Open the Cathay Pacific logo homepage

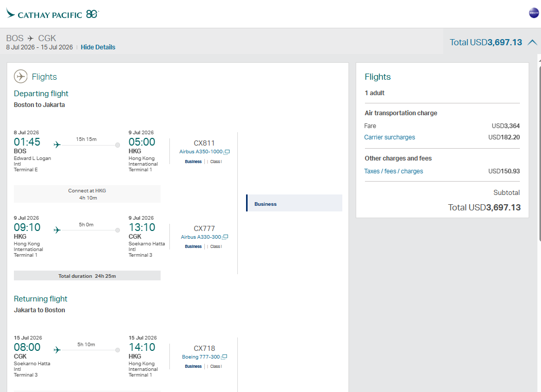coord(53,14)
